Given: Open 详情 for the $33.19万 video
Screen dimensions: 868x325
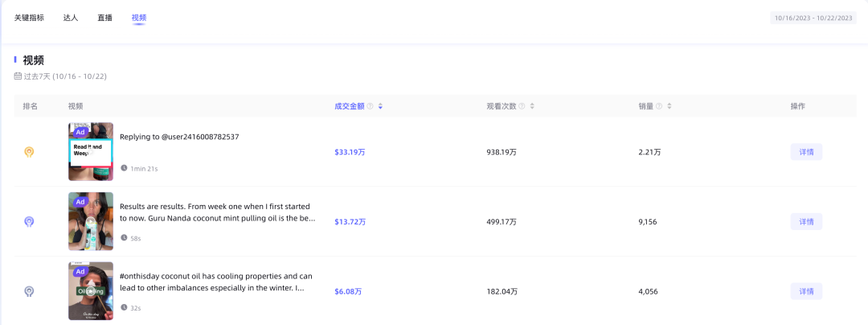Looking at the screenshot, I should tap(806, 152).
